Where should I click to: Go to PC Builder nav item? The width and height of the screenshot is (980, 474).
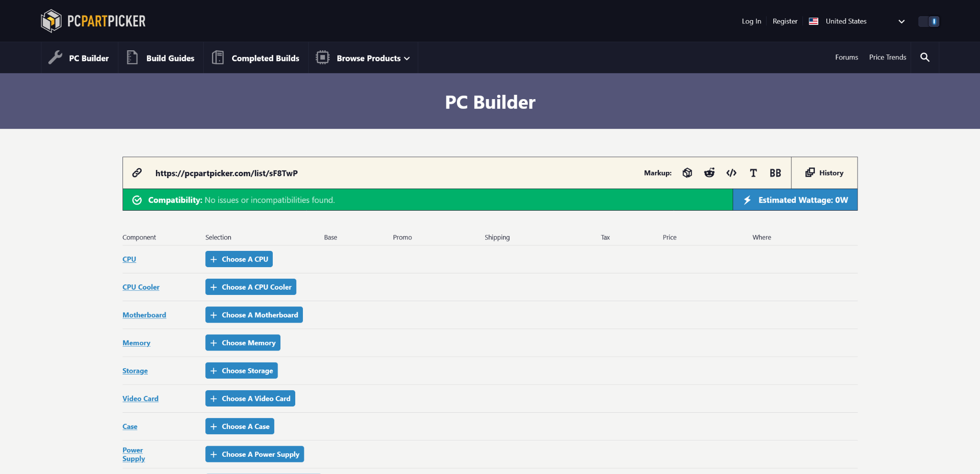(x=79, y=58)
